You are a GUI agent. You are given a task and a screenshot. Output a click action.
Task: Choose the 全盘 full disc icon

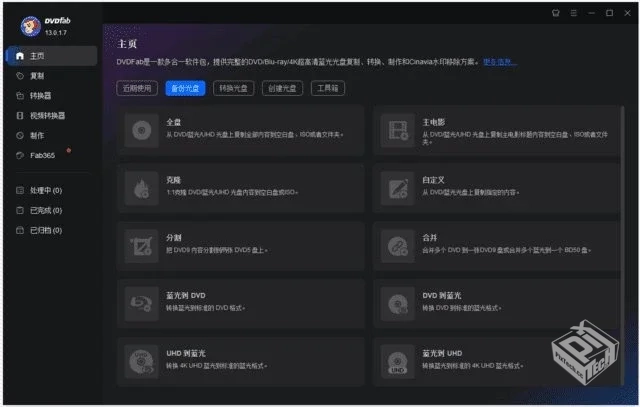142,131
